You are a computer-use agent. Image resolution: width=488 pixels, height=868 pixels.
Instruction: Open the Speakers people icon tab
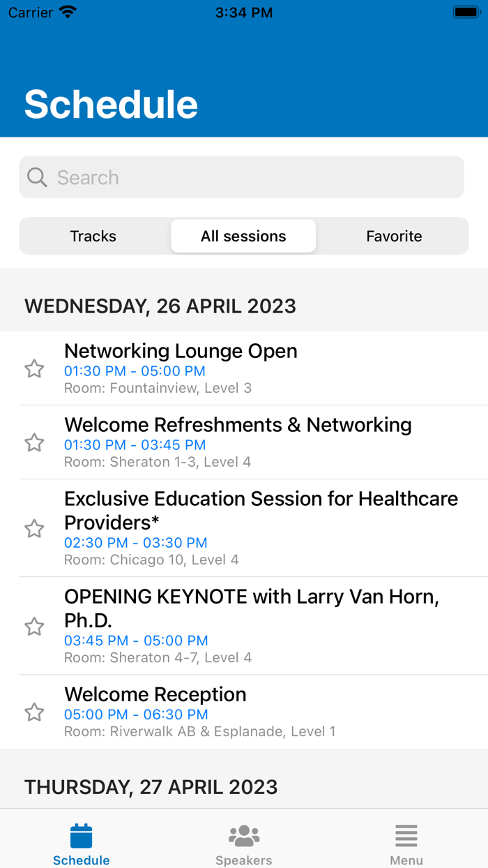click(x=243, y=836)
